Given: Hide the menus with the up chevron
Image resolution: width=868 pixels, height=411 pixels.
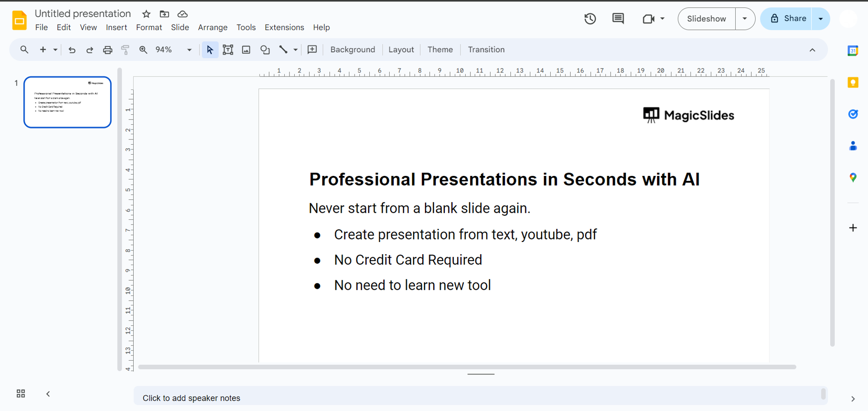Looking at the screenshot, I should click(812, 50).
